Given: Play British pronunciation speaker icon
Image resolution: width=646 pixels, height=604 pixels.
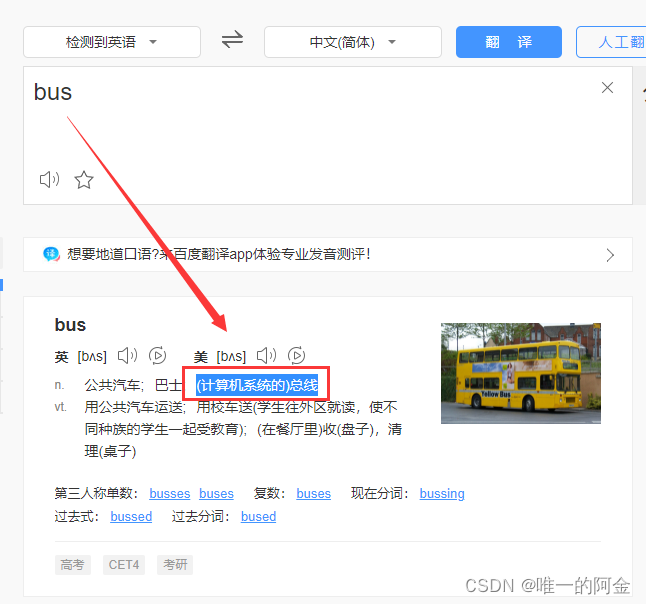Looking at the screenshot, I should coord(127,355).
